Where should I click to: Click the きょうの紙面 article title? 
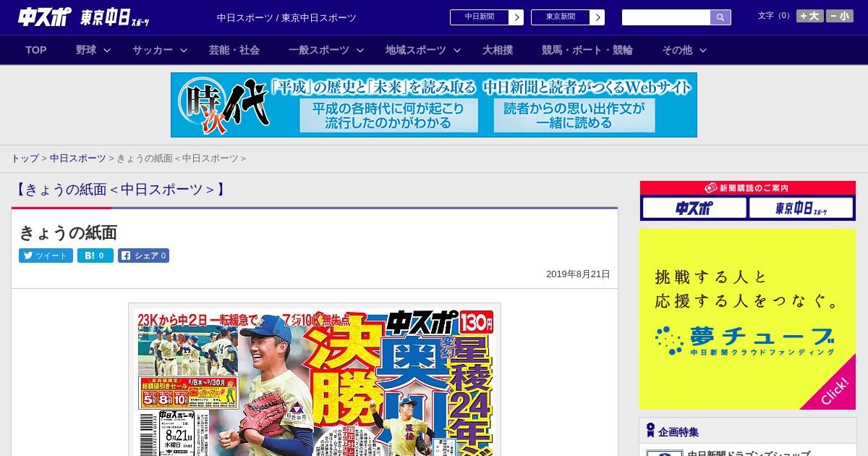pyautogui.click(x=68, y=232)
